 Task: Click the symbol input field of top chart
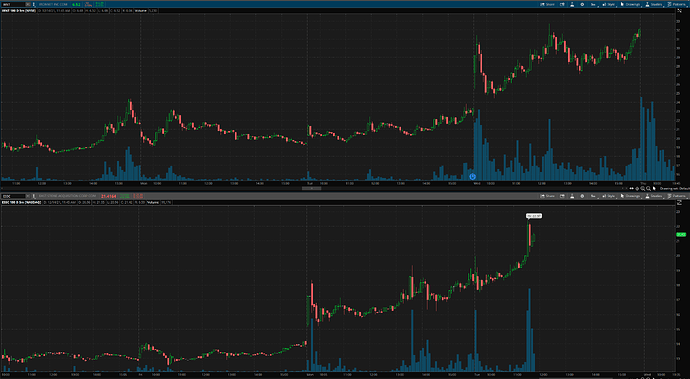13,4
